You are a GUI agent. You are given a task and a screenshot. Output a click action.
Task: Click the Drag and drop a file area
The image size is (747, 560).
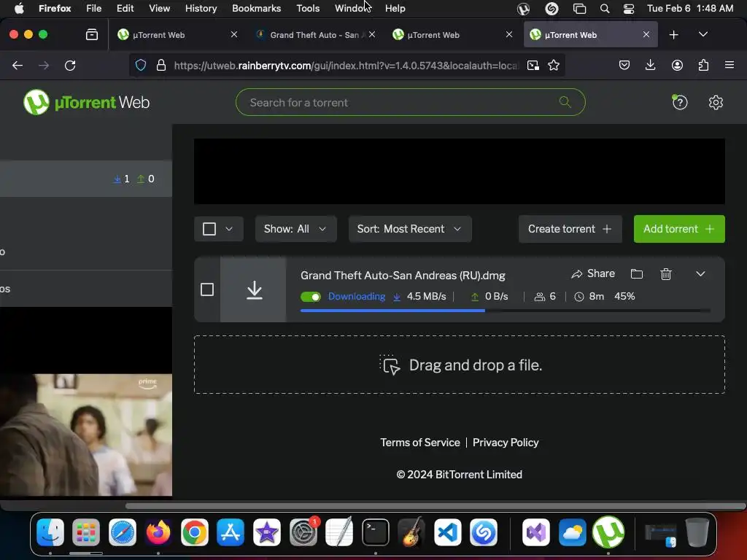click(x=460, y=365)
